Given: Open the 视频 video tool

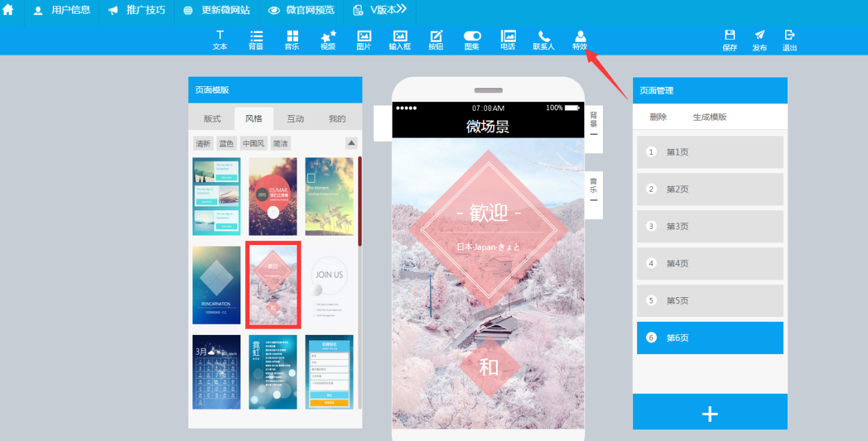Looking at the screenshot, I should tap(328, 40).
